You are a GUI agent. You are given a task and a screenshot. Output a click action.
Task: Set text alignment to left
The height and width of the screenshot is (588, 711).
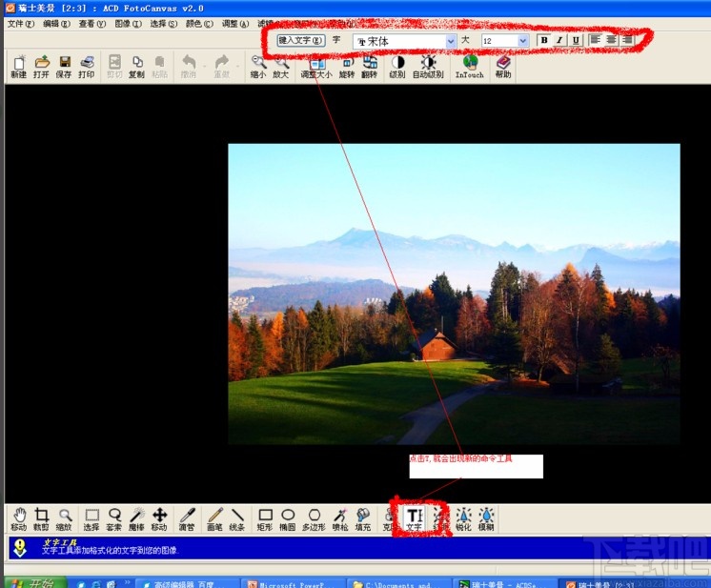596,40
